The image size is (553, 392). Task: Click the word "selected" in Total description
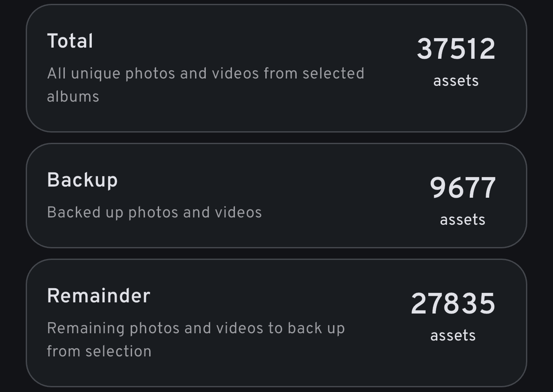(x=333, y=73)
